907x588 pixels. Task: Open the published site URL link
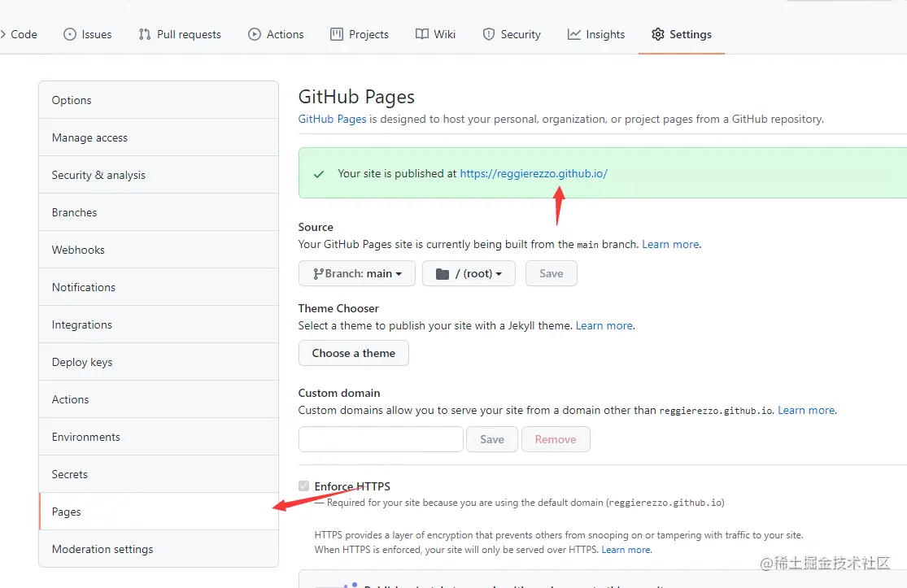[x=534, y=173]
